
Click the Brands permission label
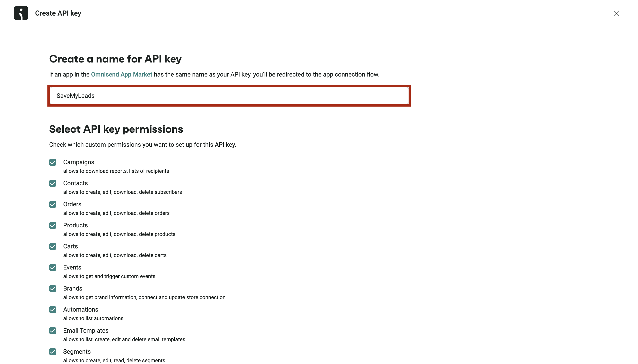point(73,289)
